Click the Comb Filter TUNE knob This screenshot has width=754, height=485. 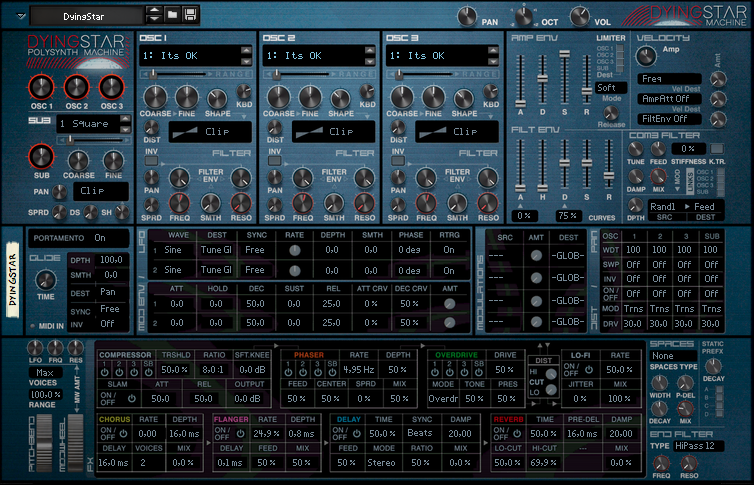[635, 149]
